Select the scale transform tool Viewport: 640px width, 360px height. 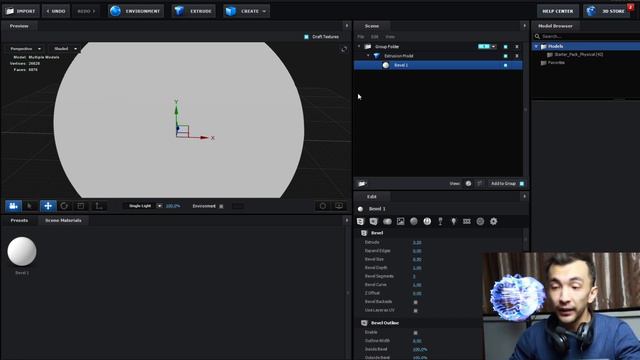tap(81, 206)
